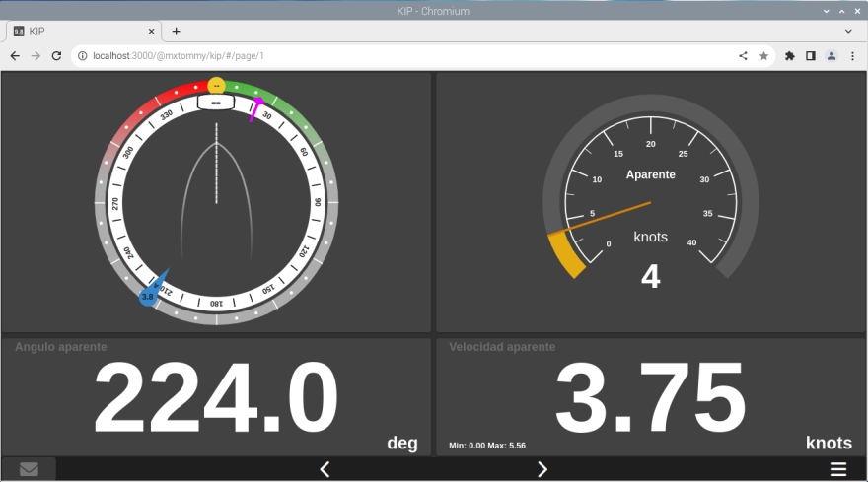Close the KIP tab

[x=148, y=32]
